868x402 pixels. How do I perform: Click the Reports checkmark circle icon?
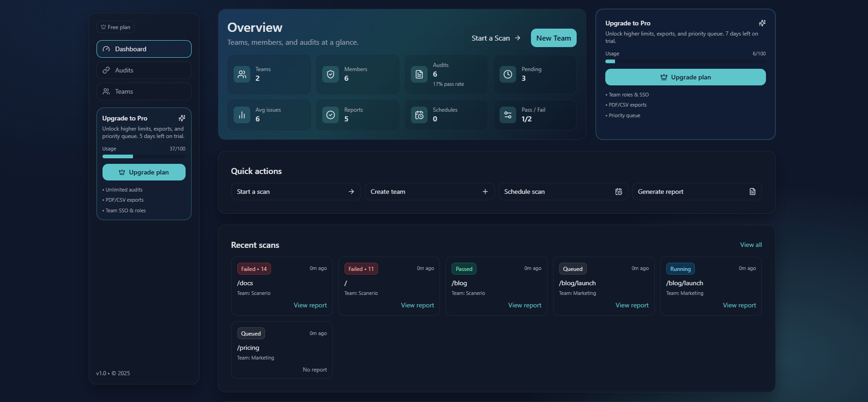pyautogui.click(x=330, y=115)
